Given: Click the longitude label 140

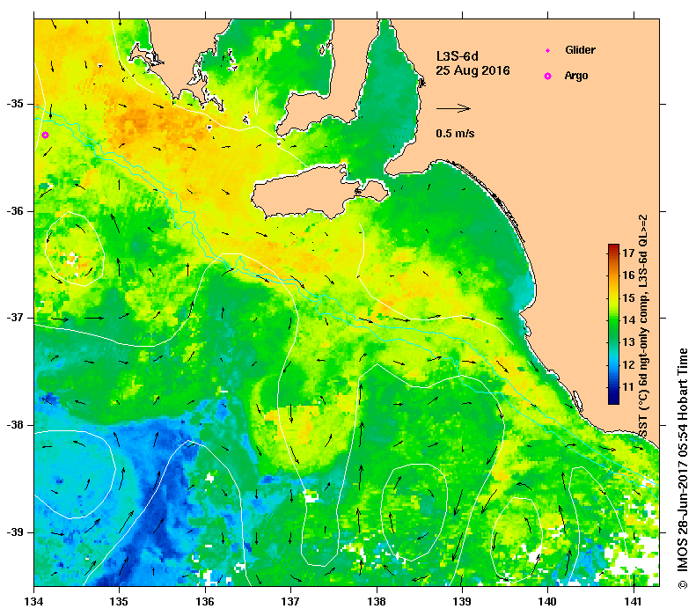Looking at the screenshot, I should point(548,601).
